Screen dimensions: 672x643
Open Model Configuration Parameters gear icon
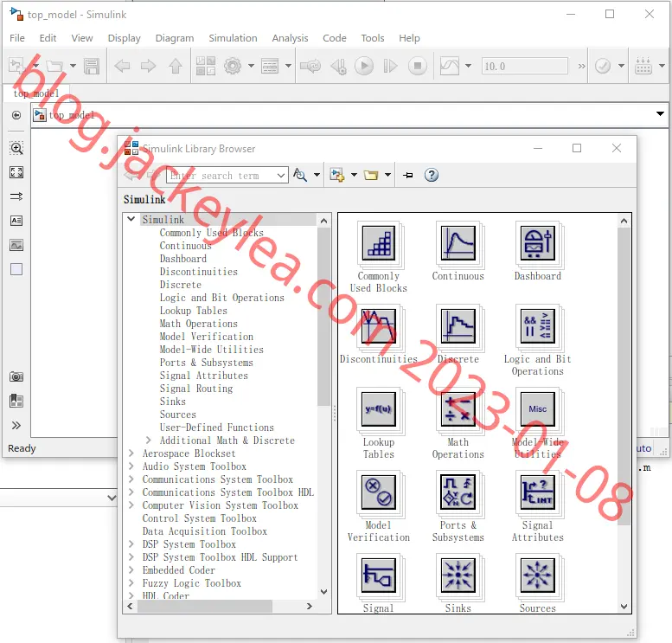click(x=233, y=66)
